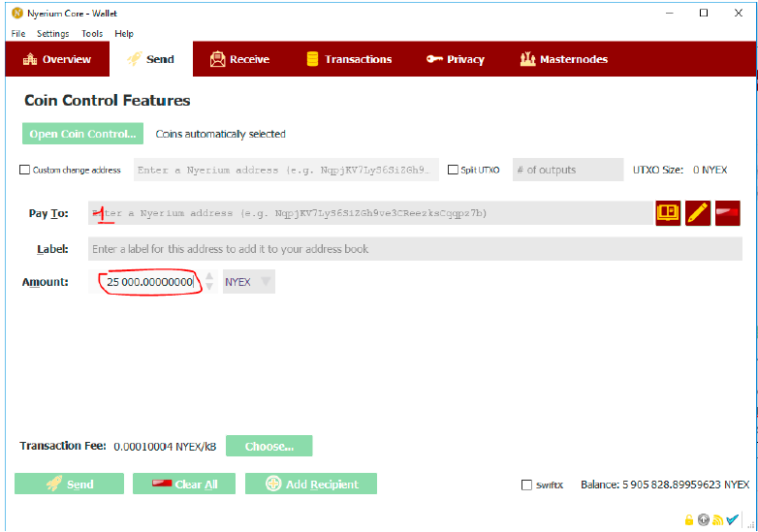Click fee value '0.00010004 NYEX/kB'
This screenshot has height=532, width=758.
coord(165,447)
